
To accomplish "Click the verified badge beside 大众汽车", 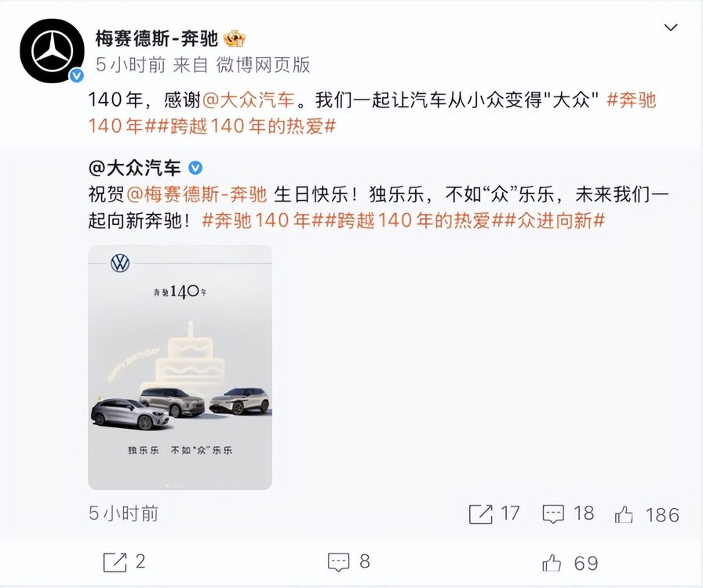I will (x=195, y=169).
